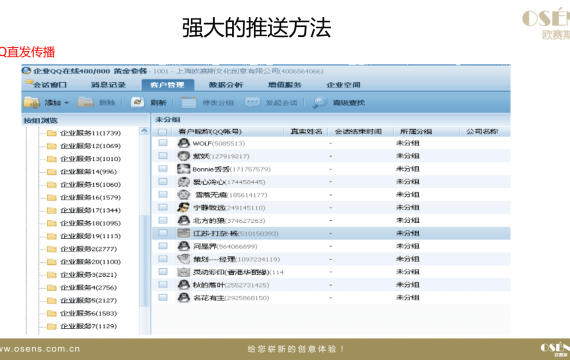Select the 客户管理 tab

[167, 85]
